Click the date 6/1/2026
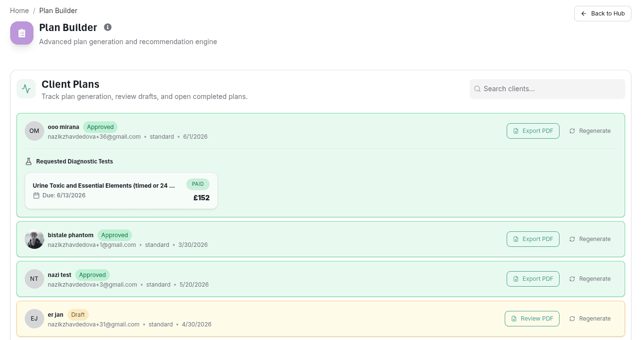This screenshot has width=644, height=340. [x=196, y=137]
